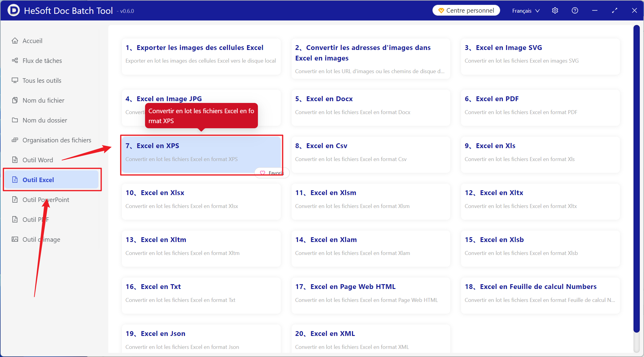Screen dimensions: 644x357
Task: Select Tous les outils in sidebar
Action: pyautogui.click(x=52, y=80)
